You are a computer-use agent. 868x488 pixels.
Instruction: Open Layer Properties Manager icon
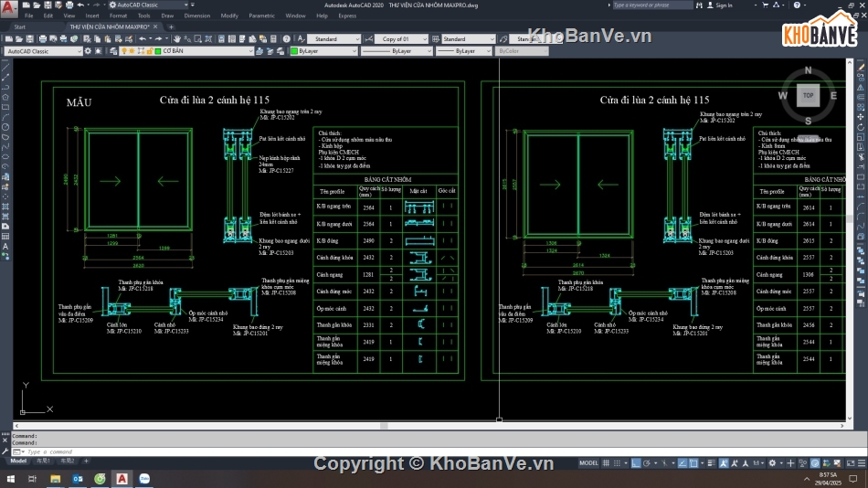113,51
